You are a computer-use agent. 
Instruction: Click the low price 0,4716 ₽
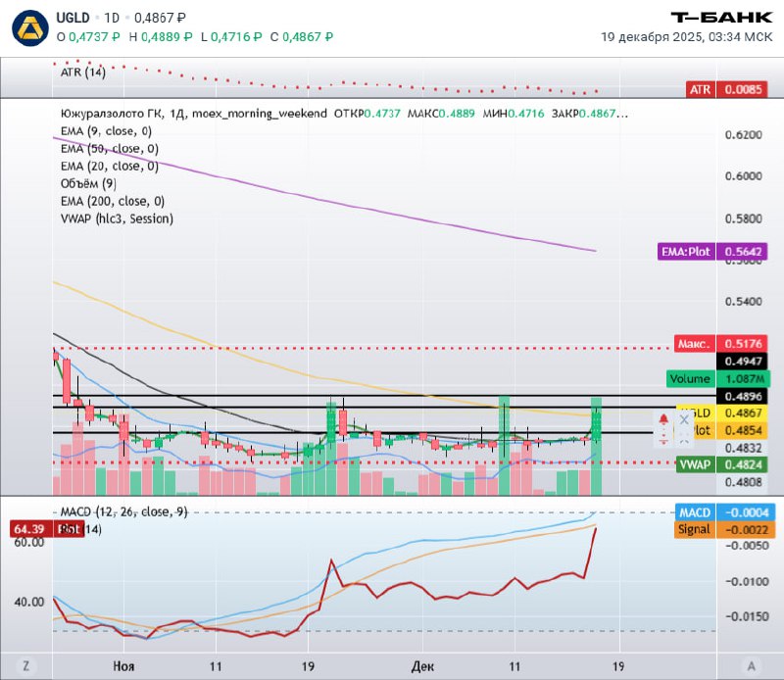coord(236,36)
